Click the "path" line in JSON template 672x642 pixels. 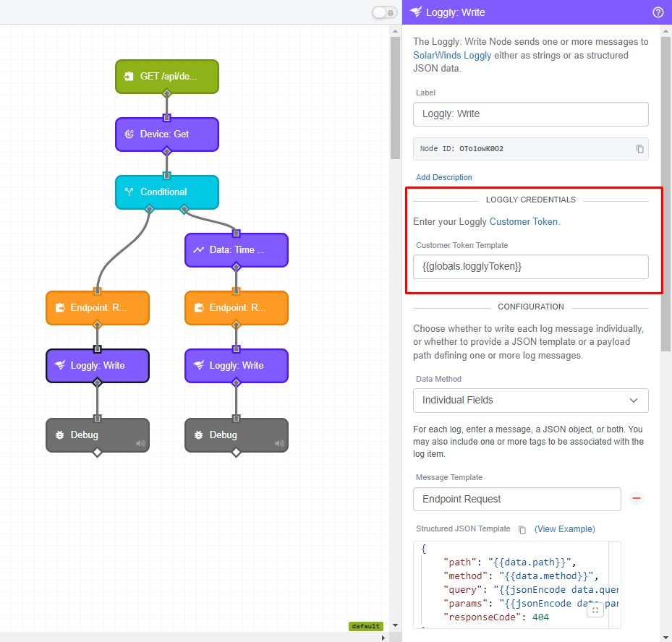tap(509, 562)
